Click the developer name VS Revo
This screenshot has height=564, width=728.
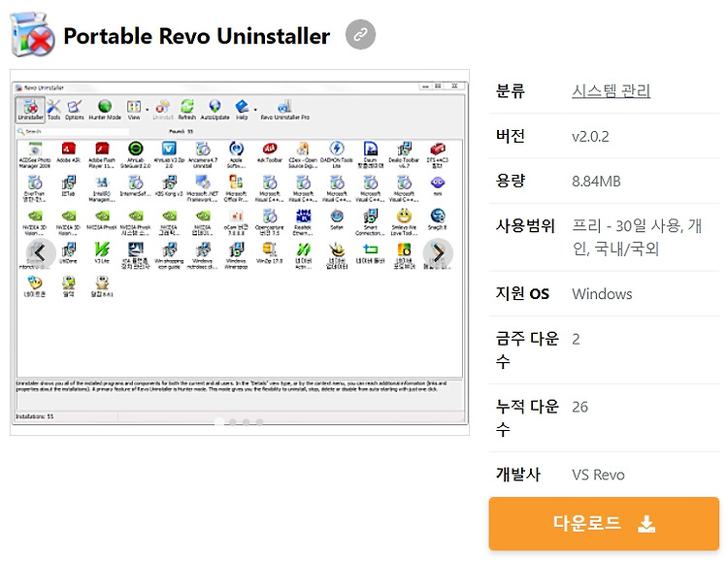[x=598, y=475]
